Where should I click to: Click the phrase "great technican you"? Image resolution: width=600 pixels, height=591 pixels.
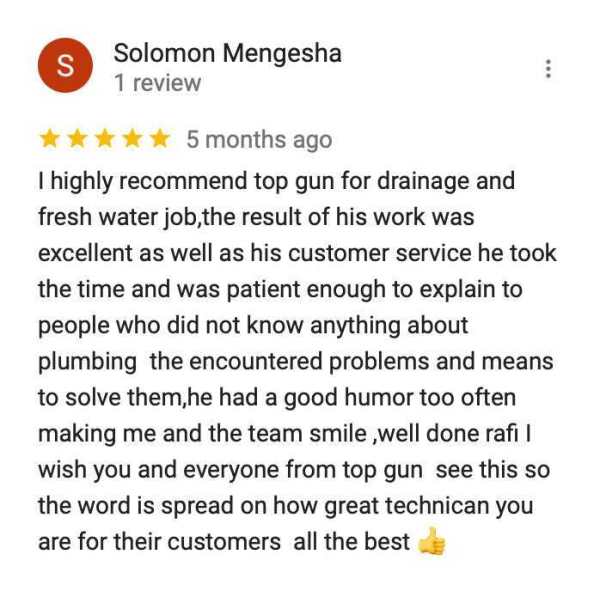click(x=429, y=506)
